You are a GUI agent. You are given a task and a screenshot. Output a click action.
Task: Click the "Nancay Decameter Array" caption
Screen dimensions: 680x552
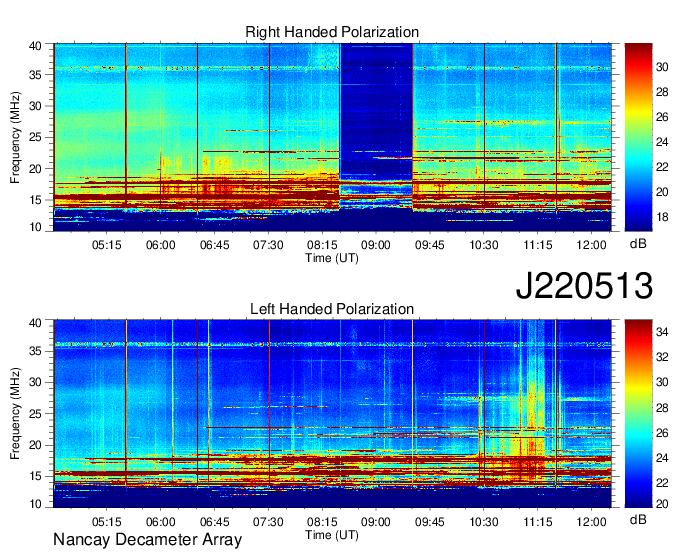pyautogui.click(x=147, y=540)
